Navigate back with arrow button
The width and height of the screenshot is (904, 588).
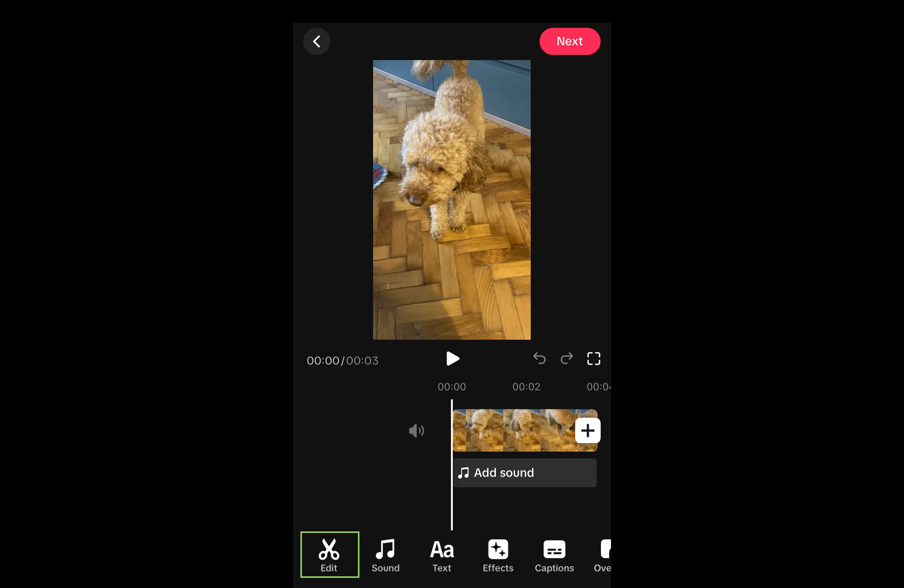click(317, 41)
